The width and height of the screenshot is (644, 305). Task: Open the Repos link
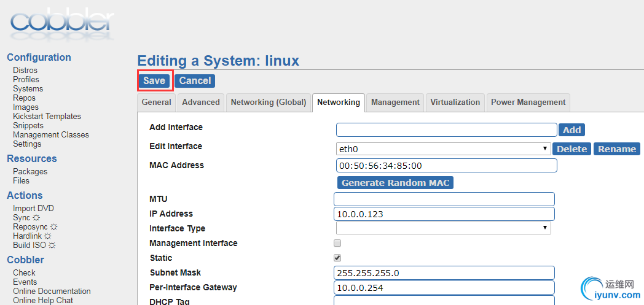(24, 98)
